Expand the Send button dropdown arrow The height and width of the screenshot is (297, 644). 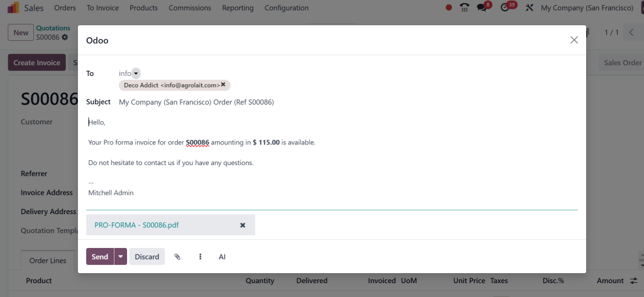pos(120,256)
